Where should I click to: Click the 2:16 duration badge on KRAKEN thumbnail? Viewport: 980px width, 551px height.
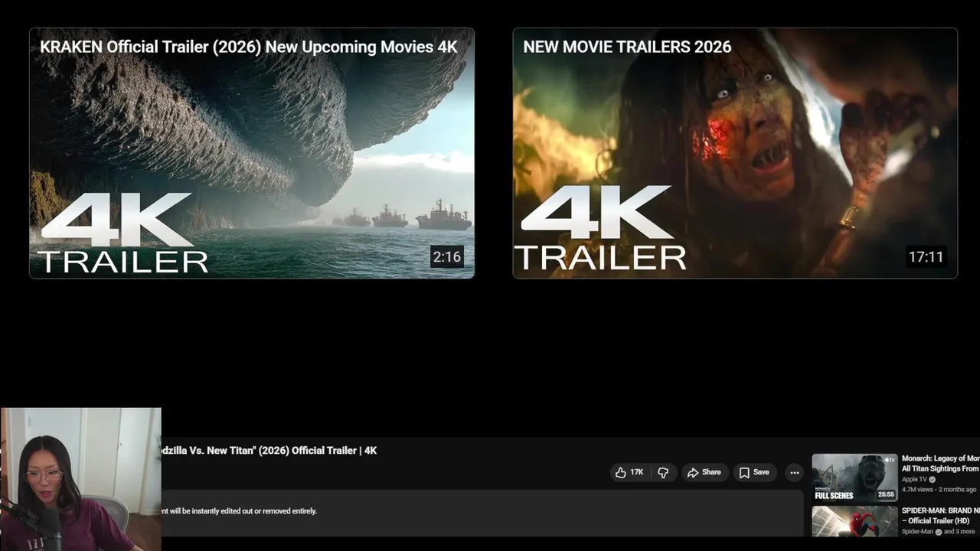point(447,257)
